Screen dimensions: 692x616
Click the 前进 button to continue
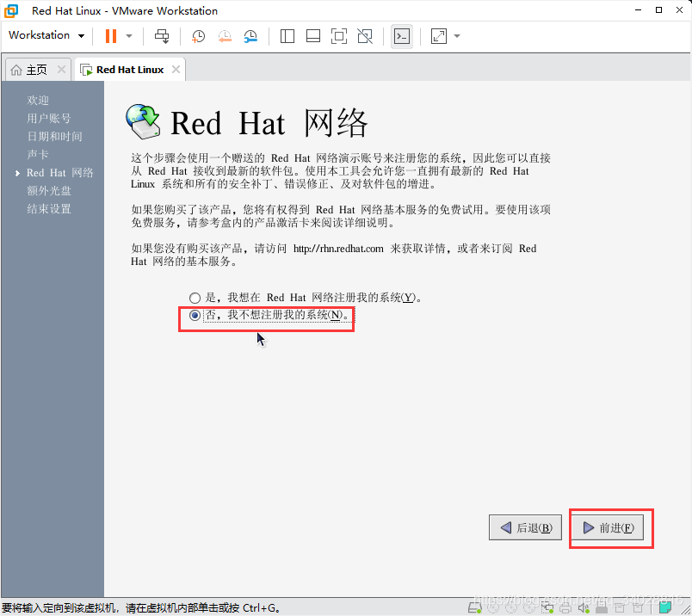611,527
